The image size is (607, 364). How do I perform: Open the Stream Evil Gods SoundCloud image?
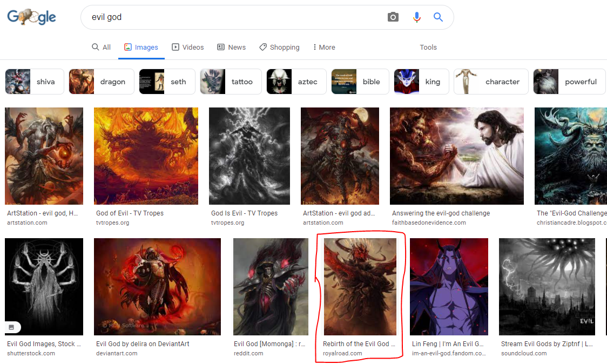coord(547,287)
